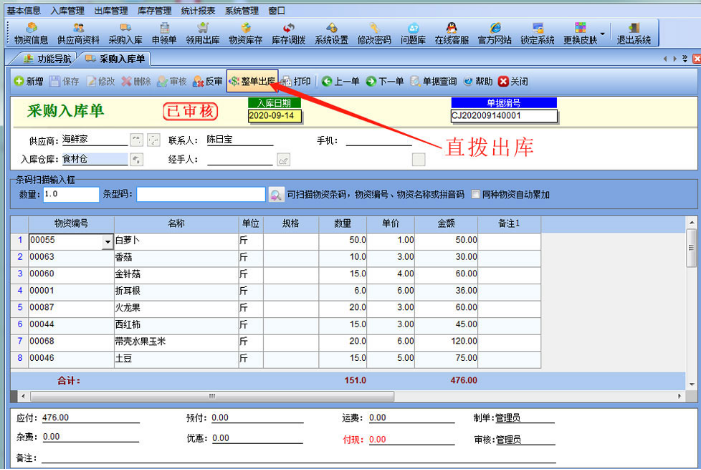Click the 关闭 button in document toolbar
The image size is (701, 470).
[x=513, y=81]
